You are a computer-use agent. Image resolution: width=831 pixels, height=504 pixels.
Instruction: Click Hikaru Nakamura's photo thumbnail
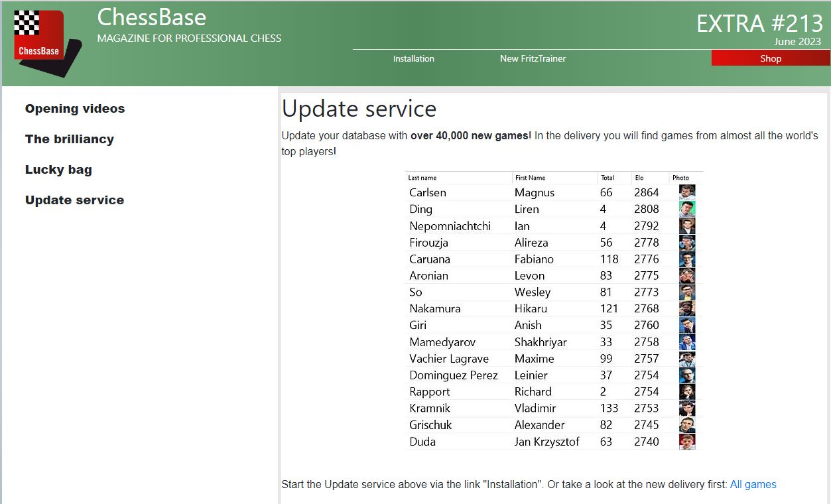pyautogui.click(x=687, y=308)
